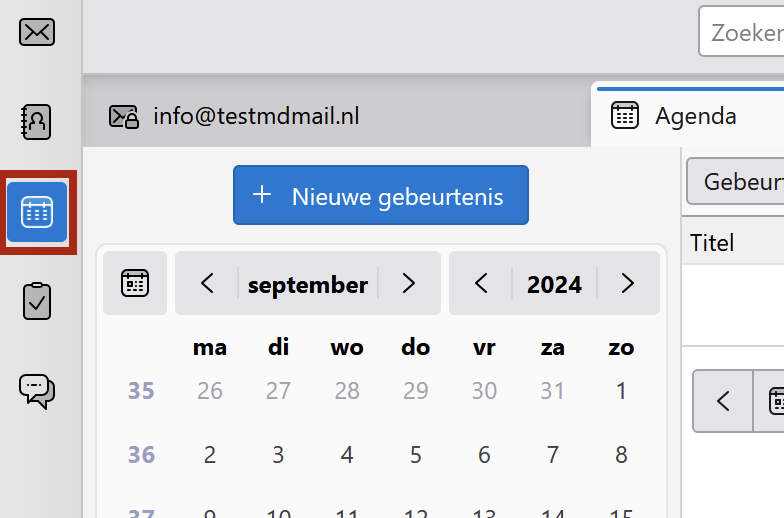Open the Mail space icon

point(37,33)
